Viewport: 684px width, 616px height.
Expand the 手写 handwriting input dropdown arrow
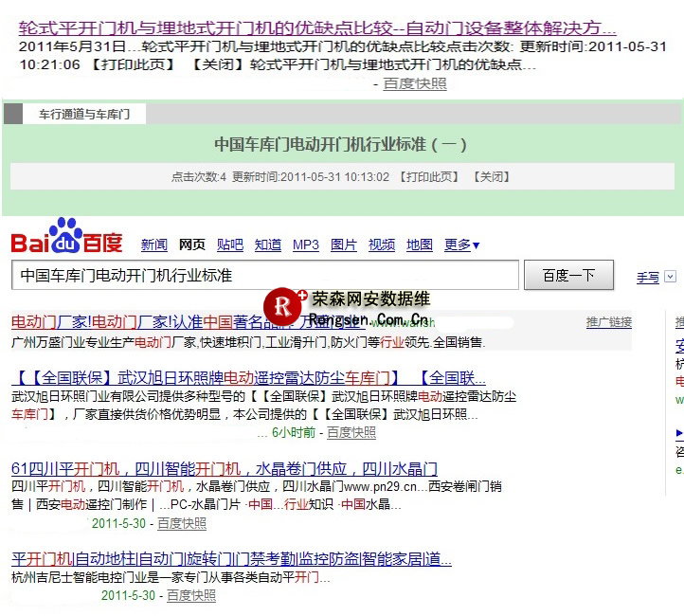coord(671,277)
